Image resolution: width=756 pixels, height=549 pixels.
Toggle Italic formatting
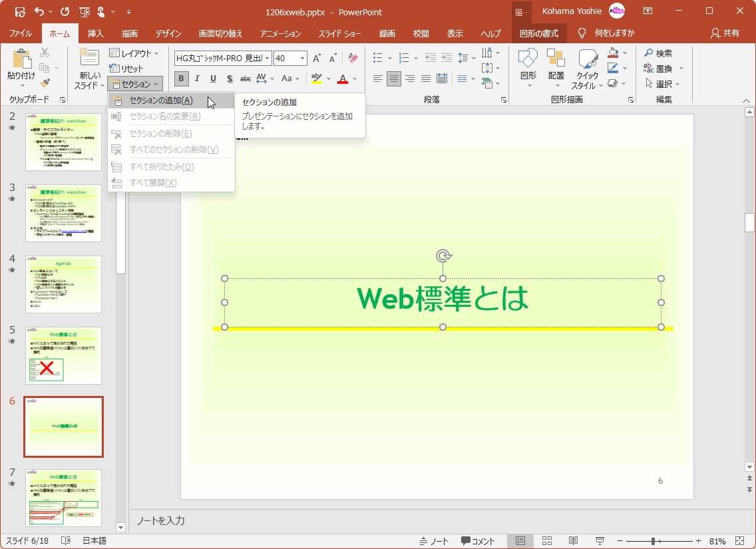197,79
